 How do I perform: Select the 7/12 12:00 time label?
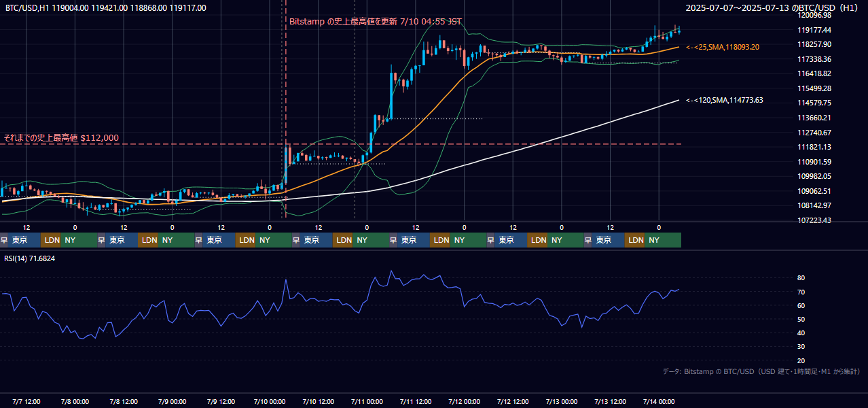click(513, 401)
